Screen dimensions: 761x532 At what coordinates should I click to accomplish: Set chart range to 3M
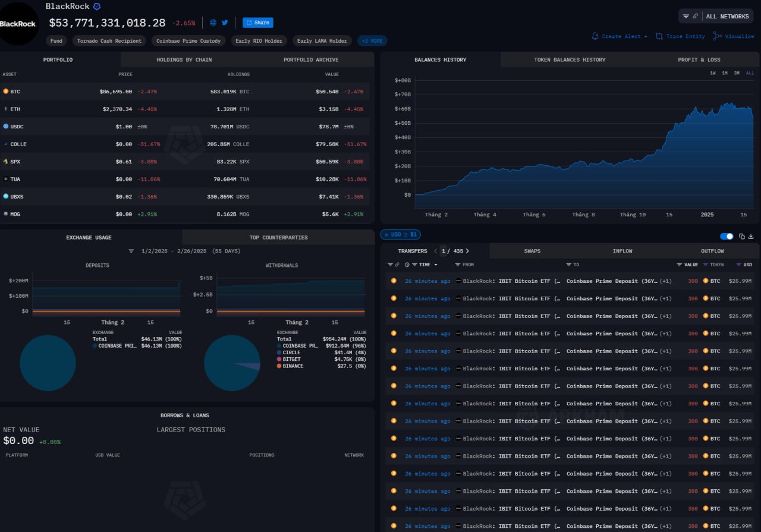tap(737, 73)
